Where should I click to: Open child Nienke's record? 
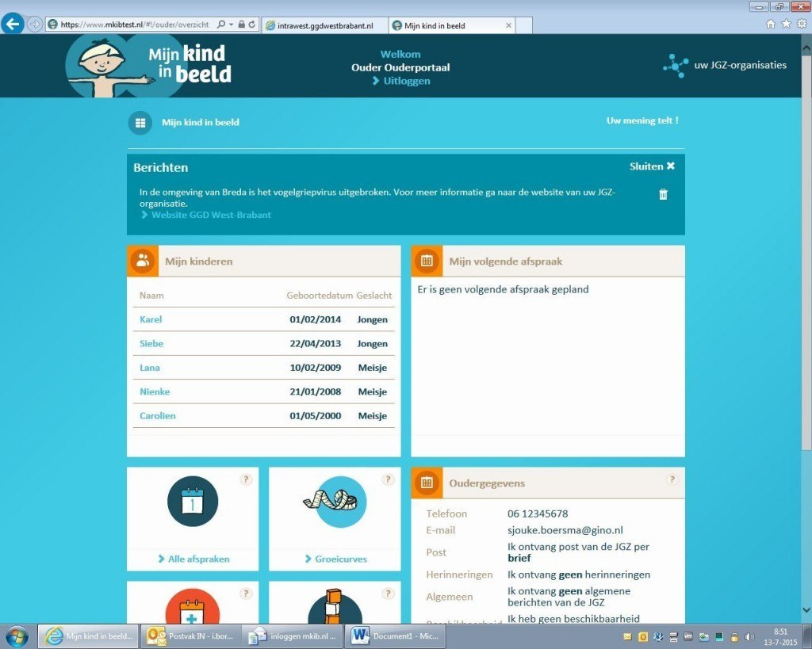coord(155,391)
